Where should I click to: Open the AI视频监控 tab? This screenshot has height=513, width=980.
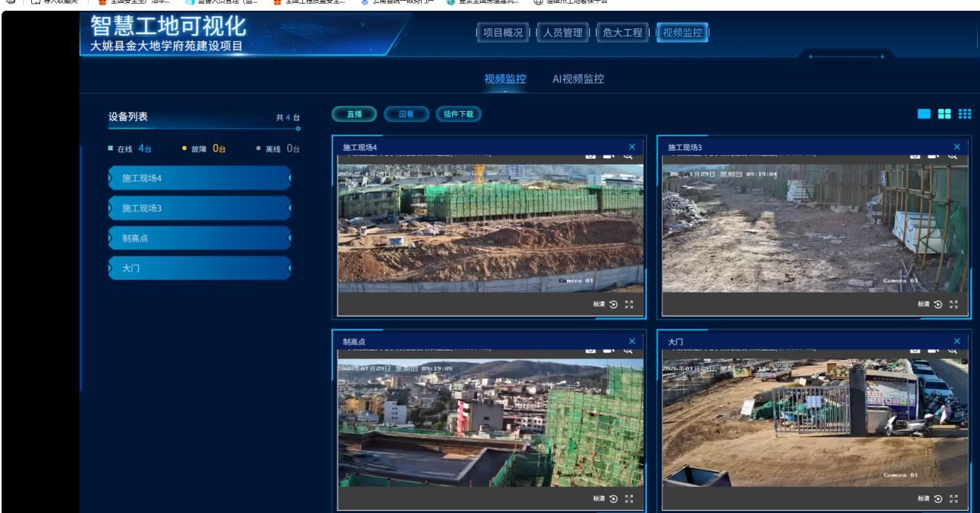tap(578, 79)
